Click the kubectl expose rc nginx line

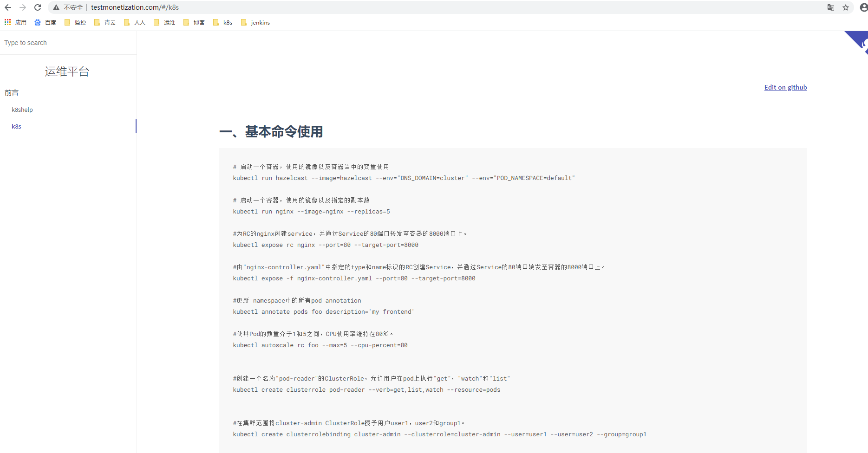click(326, 245)
